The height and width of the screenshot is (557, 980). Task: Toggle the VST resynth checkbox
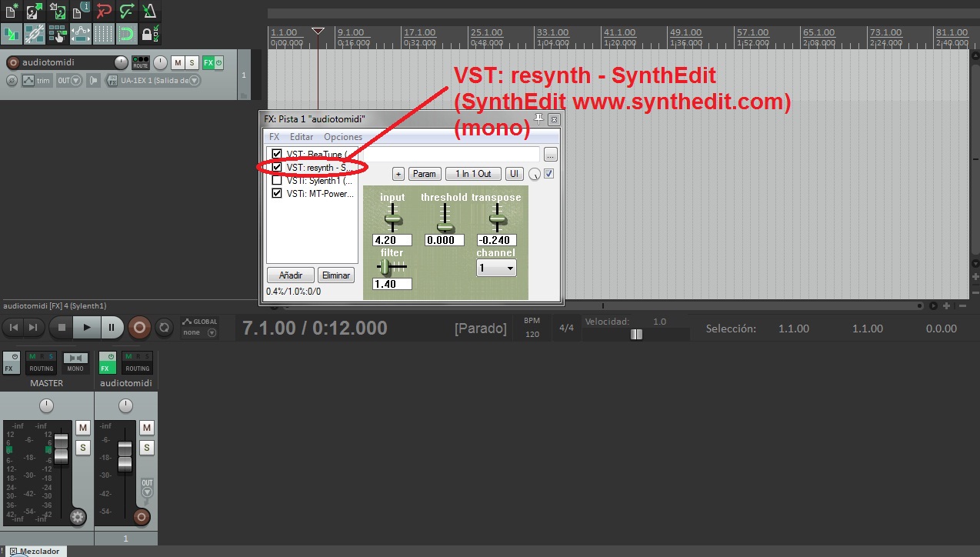277,167
